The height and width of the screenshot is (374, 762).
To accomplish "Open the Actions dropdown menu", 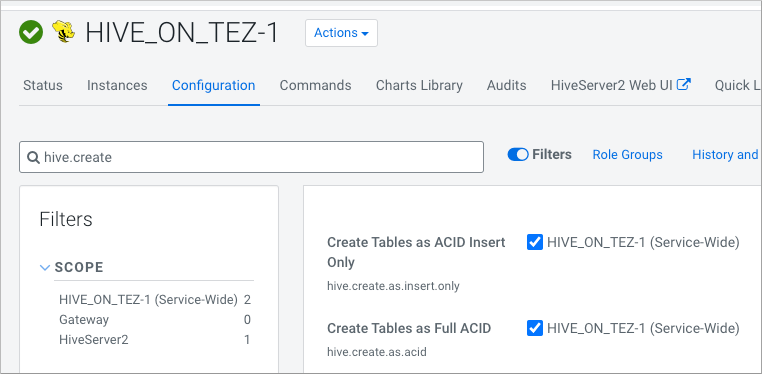I will point(341,33).
